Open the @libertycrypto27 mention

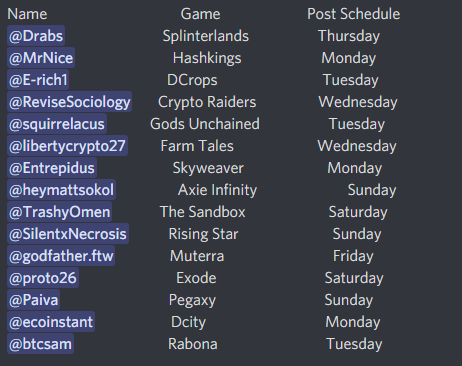click(x=67, y=146)
